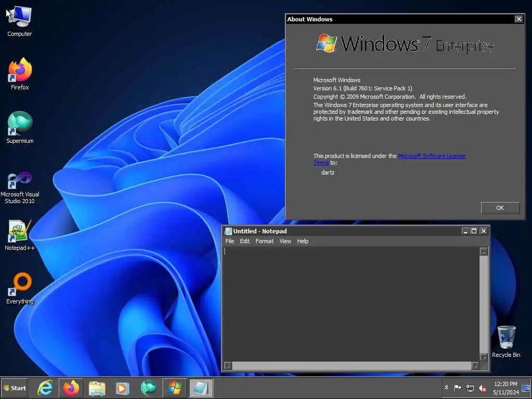Open the network tray icon
The width and height of the screenshot is (532, 399).
pos(470,388)
